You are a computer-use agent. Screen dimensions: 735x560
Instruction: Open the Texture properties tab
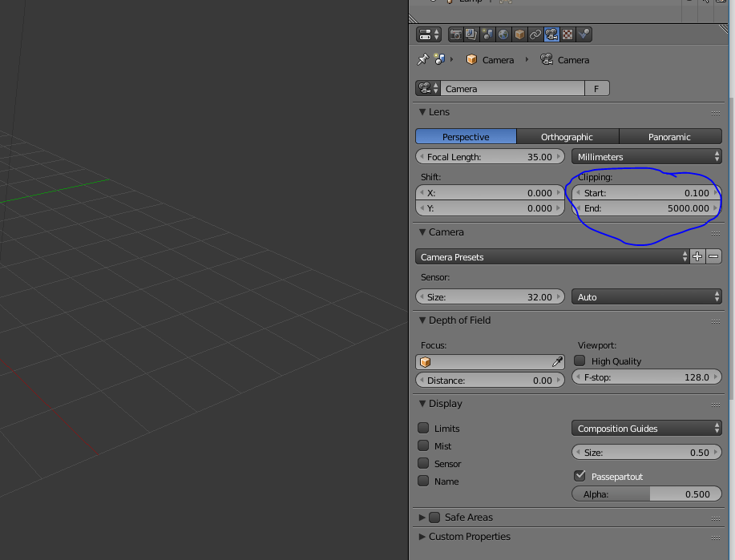(568, 34)
